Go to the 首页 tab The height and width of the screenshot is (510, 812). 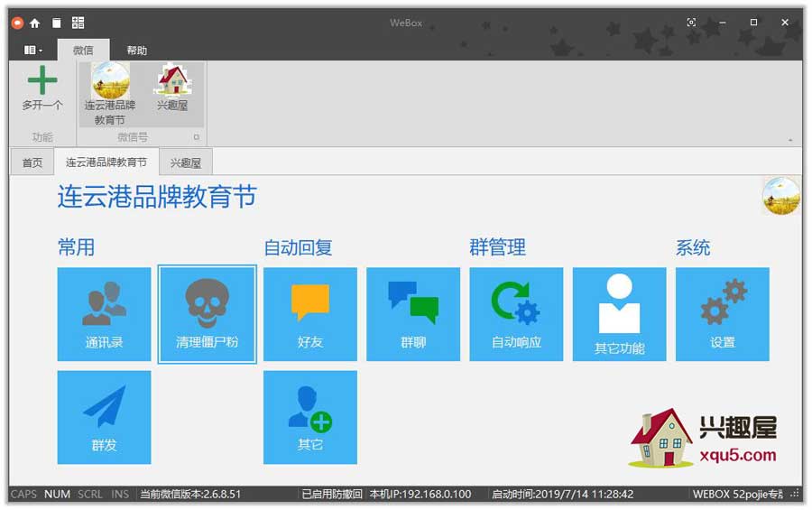[32, 162]
